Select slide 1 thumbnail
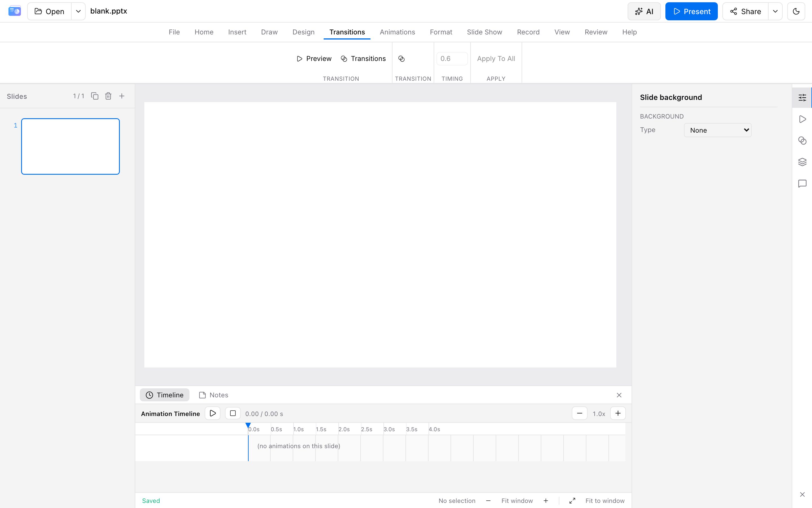Viewport: 812px width, 508px height. click(70, 146)
